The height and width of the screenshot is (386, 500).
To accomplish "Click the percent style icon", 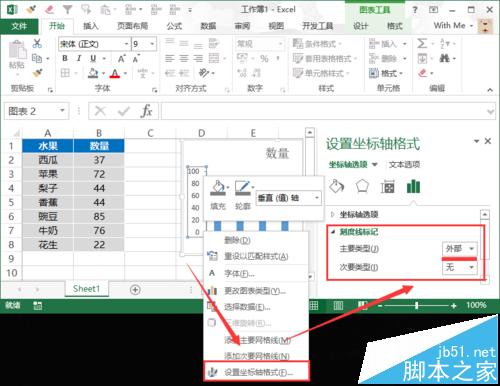I will [x=264, y=59].
